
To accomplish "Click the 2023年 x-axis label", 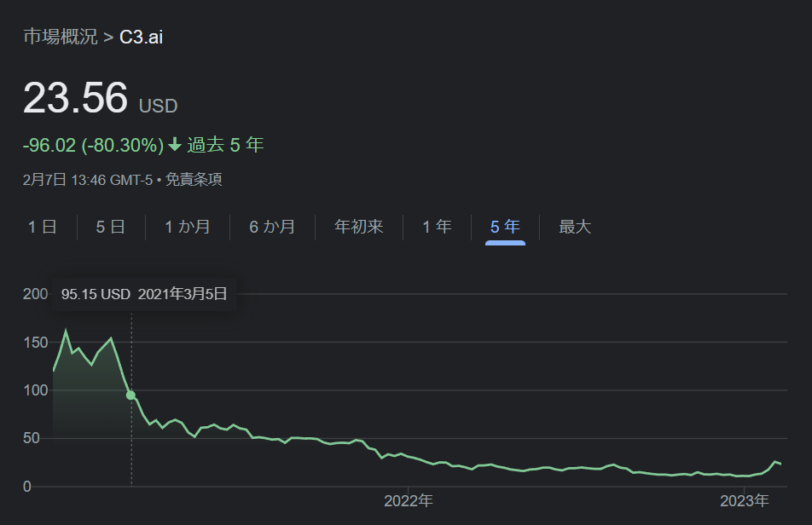I will click(x=745, y=500).
